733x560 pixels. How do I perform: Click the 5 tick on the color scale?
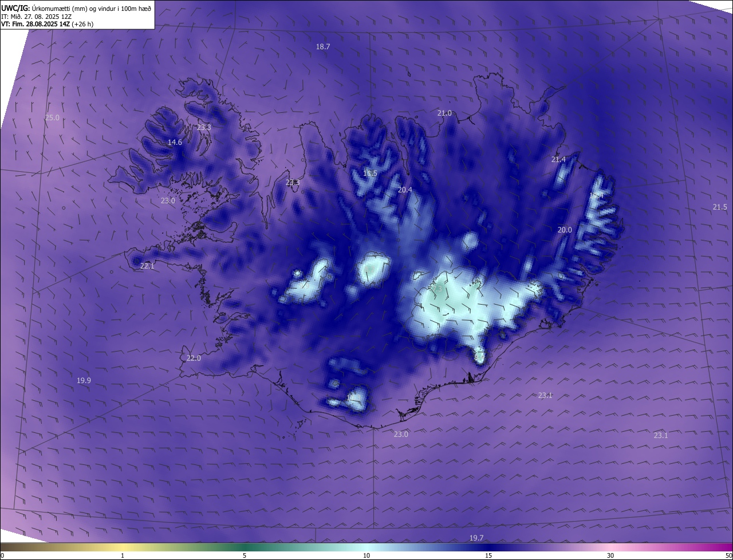click(x=245, y=555)
